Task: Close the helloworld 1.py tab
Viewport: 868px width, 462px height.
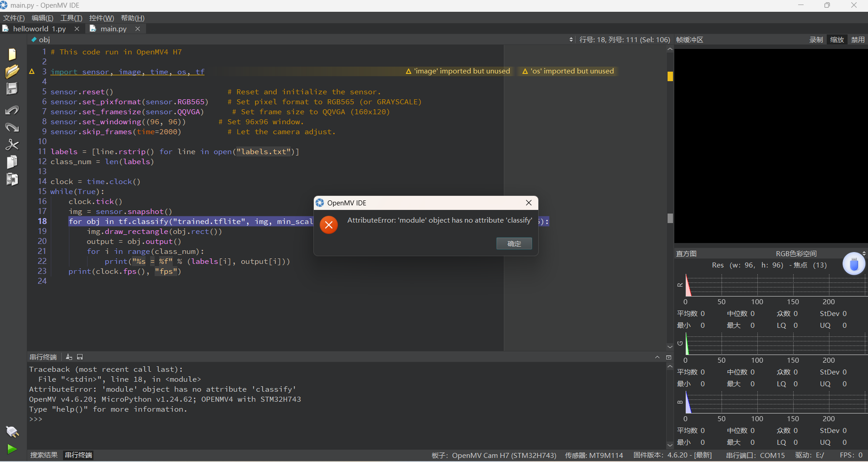Action: coord(77,29)
